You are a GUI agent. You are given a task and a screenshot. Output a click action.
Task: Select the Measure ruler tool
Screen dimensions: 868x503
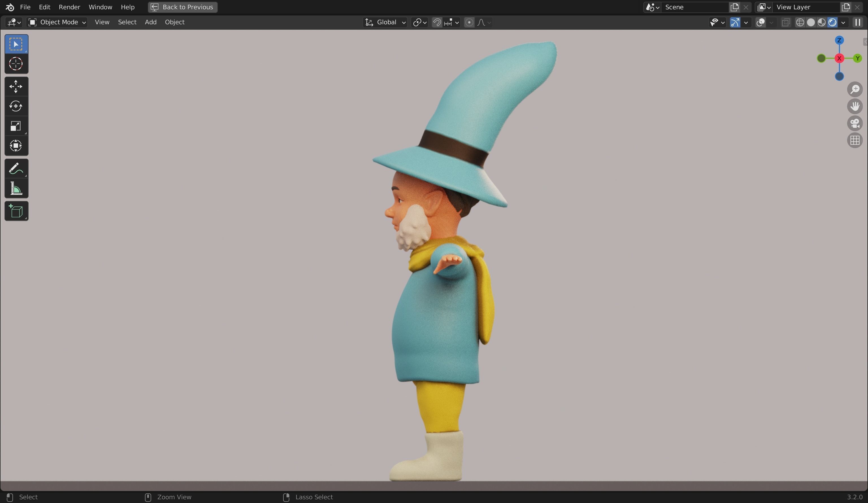point(16,189)
